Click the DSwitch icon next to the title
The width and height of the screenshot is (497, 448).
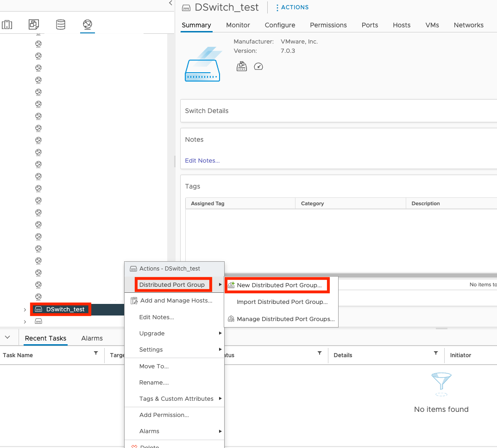(x=186, y=7)
